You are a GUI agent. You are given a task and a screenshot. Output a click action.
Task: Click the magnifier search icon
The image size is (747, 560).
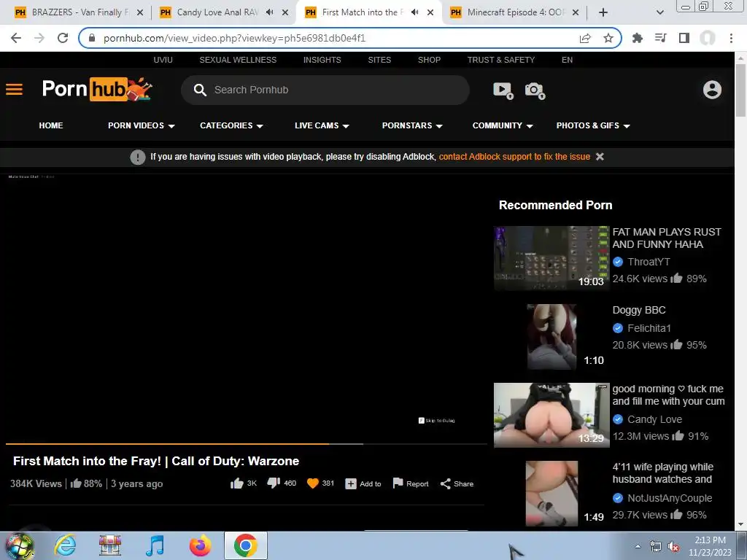pyautogui.click(x=200, y=90)
